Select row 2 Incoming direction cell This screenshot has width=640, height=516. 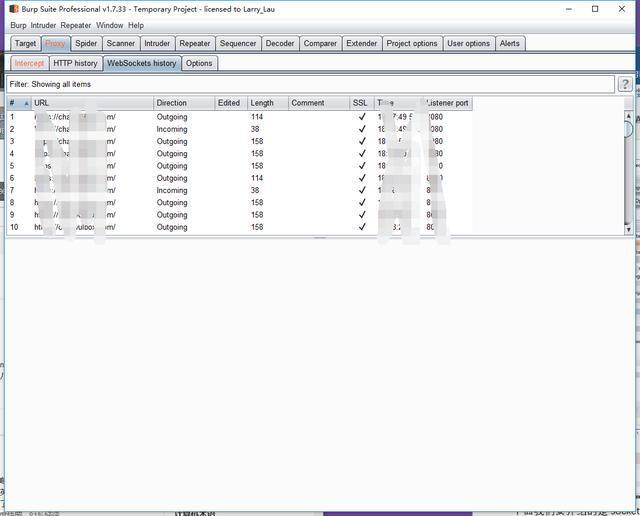tap(172, 129)
